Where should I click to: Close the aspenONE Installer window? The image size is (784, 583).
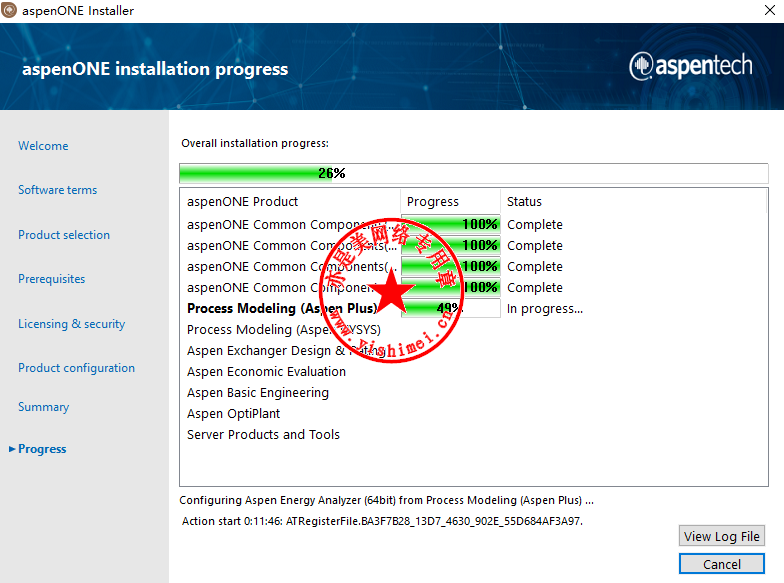pyautogui.click(x=770, y=10)
